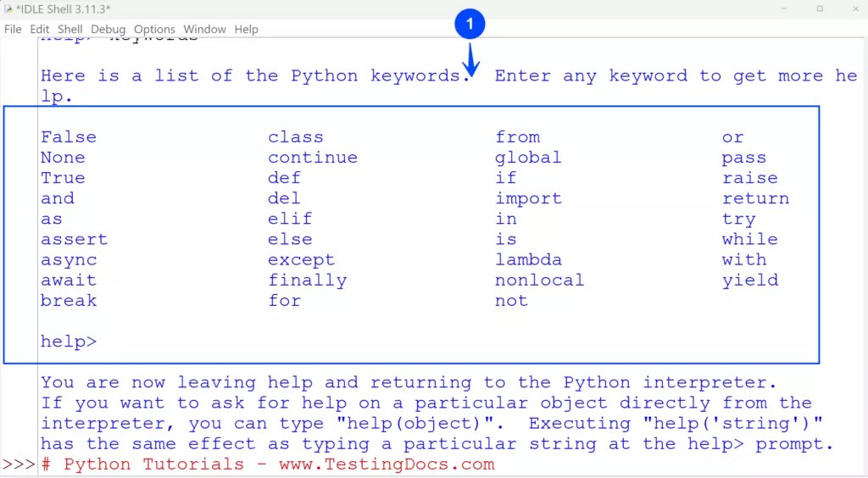Click the keyword 'try'
The height and width of the screenshot is (478, 868).
[x=738, y=220]
